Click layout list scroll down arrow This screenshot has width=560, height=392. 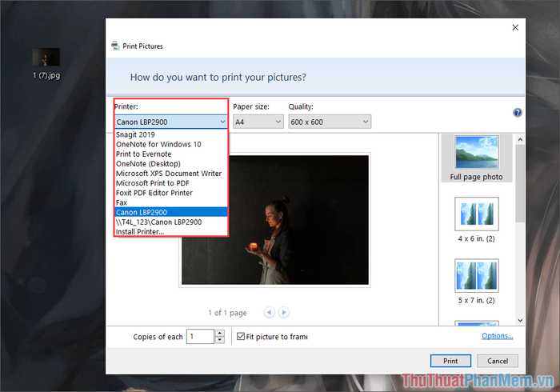(x=520, y=320)
